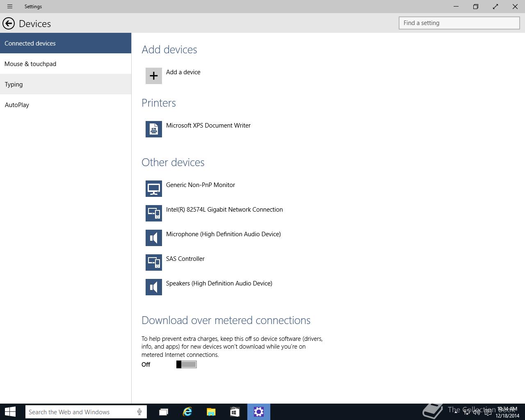525x420 pixels.
Task: Click the Settings gear in the taskbar
Action: click(259, 412)
